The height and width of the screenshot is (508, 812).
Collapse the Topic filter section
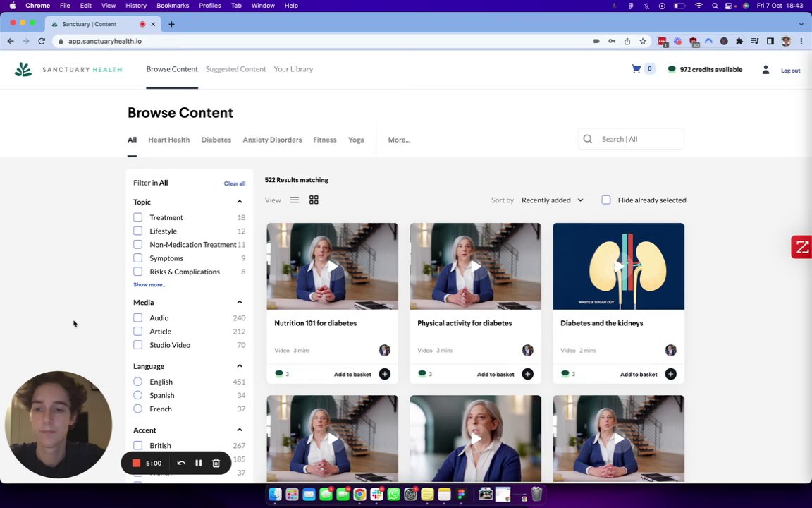239,202
